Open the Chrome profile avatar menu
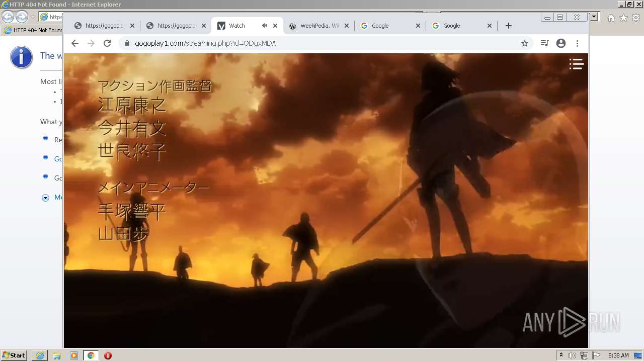The height and width of the screenshot is (362, 644). tap(561, 43)
